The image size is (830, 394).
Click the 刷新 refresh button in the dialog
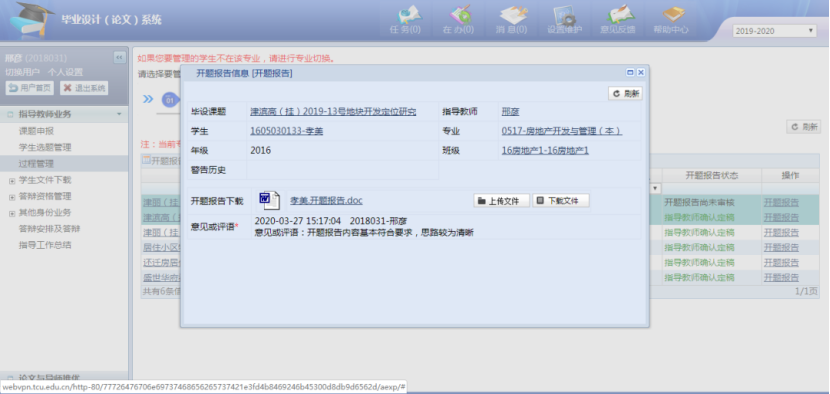(626, 94)
